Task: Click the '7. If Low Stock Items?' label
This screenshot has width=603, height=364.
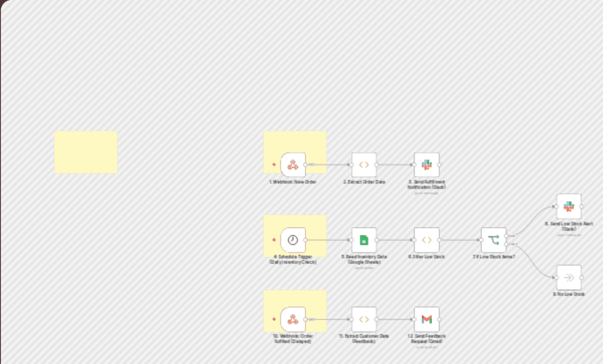Action: click(494, 257)
